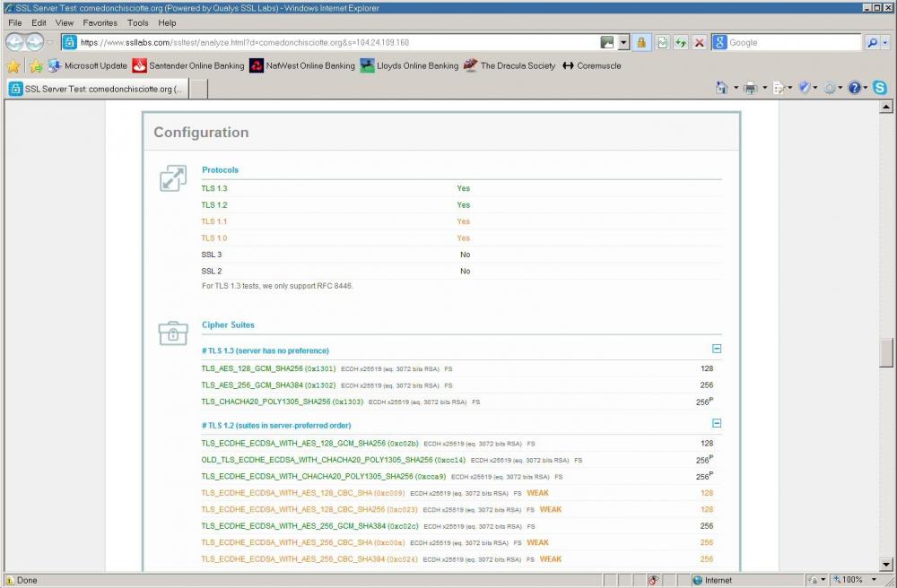897x588 pixels.
Task: Open The Dracula Society bookmark
Action: click(509, 65)
